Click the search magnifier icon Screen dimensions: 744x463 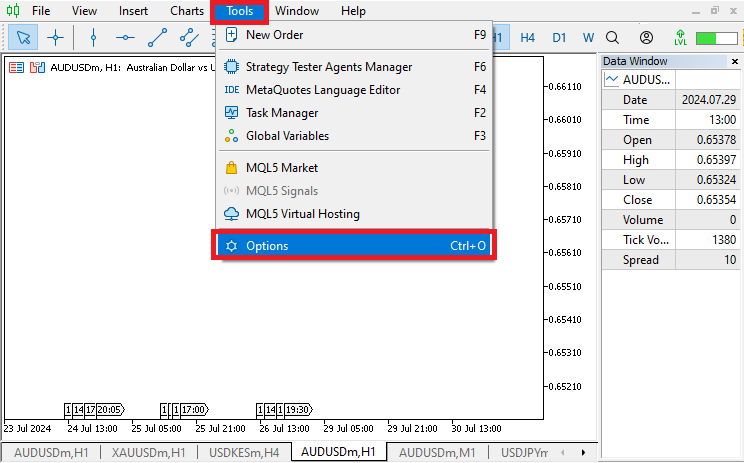pos(613,37)
